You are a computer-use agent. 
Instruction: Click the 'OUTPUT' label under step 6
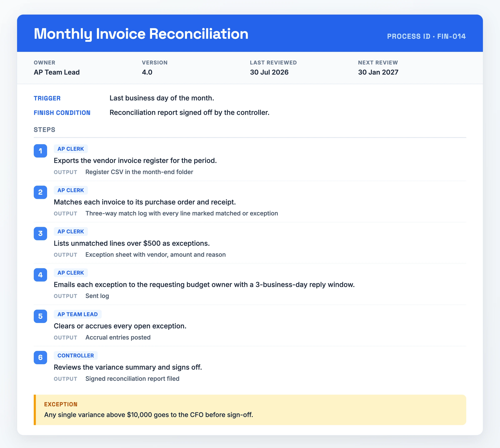point(65,379)
